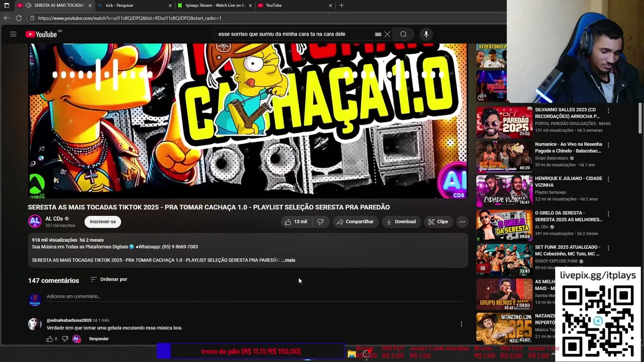The width and height of the screenshot is (644, 362).
Task: Run search with the magnifier button
Action: 404,34
